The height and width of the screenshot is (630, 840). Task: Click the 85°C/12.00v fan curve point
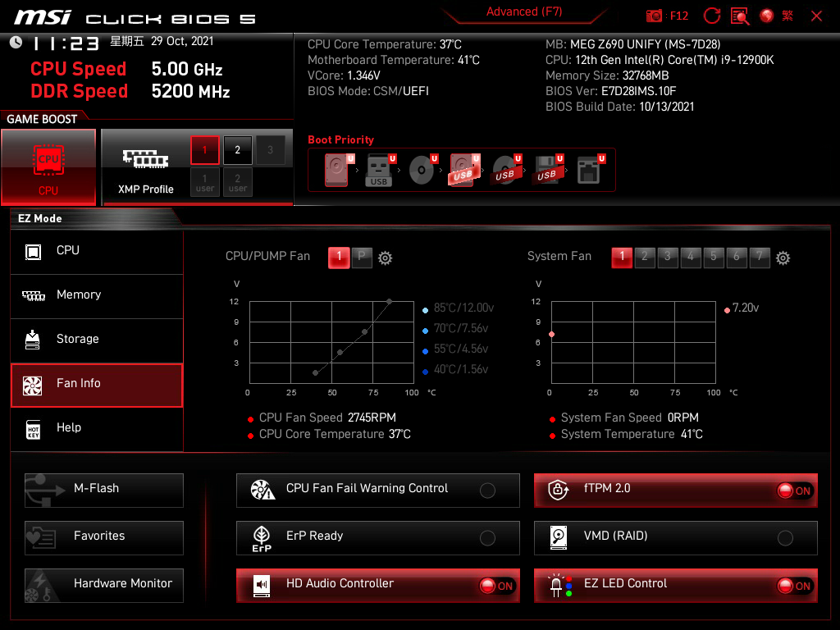(x=390, y=302)
